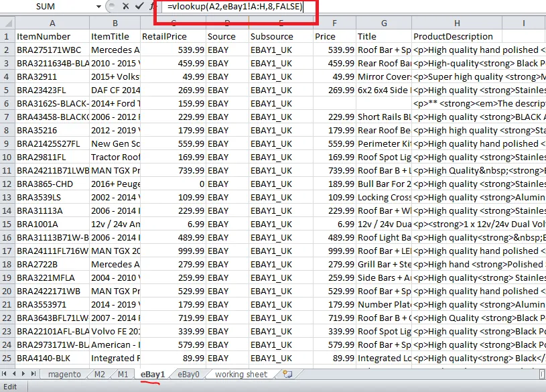Go to next sheet navigation arrow

point(23,374)
